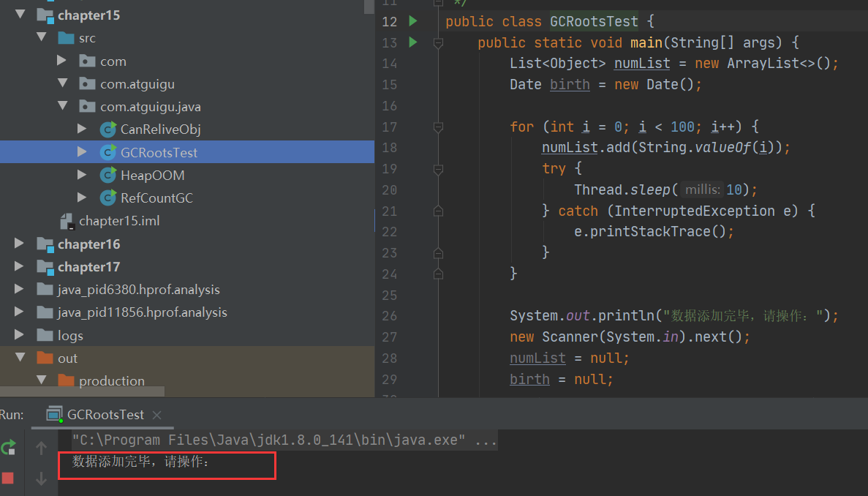This screenshot has height=496, width=868.
Task: Click project tree vertical scrollbar thumb
Action: (x=369, y=7)
